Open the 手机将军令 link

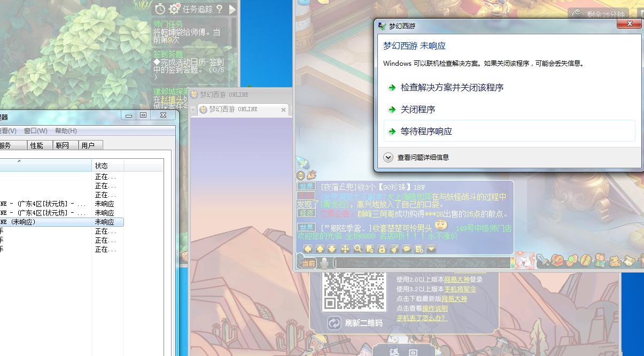point(460,289)
